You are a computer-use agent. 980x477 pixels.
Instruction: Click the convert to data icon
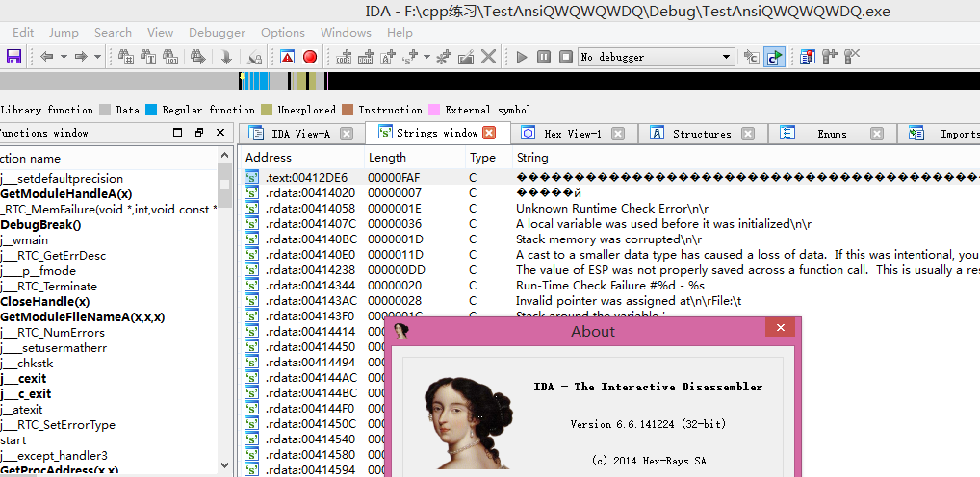coord(366,57)
